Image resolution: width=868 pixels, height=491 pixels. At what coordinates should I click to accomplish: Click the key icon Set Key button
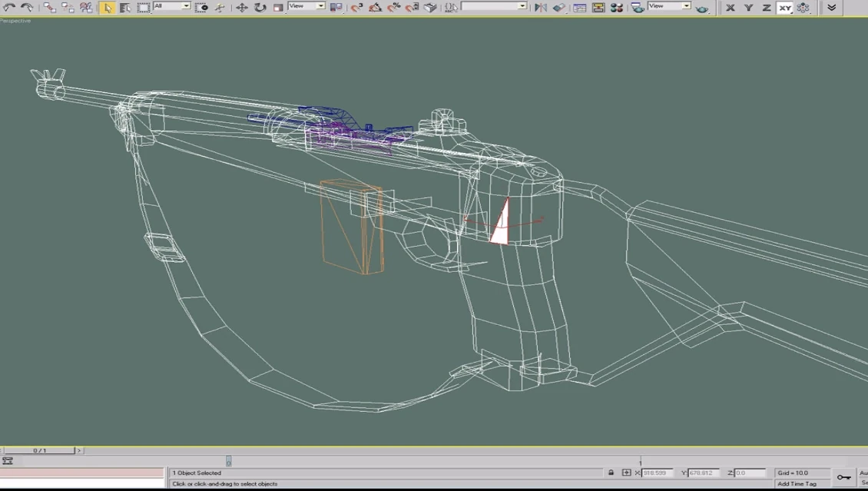click(x=843, y=477)
